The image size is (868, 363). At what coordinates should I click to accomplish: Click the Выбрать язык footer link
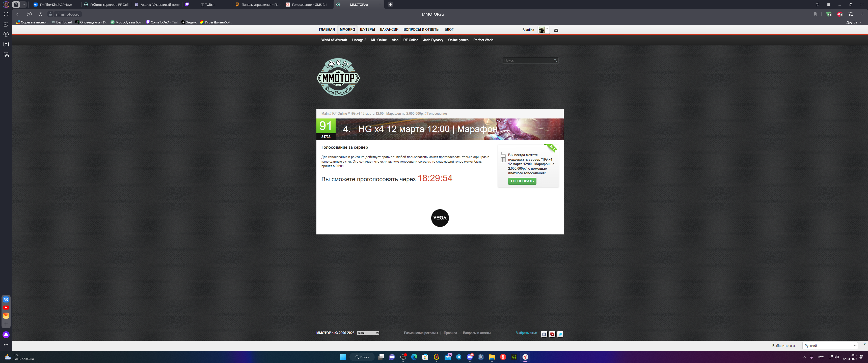tap(526, 333)
